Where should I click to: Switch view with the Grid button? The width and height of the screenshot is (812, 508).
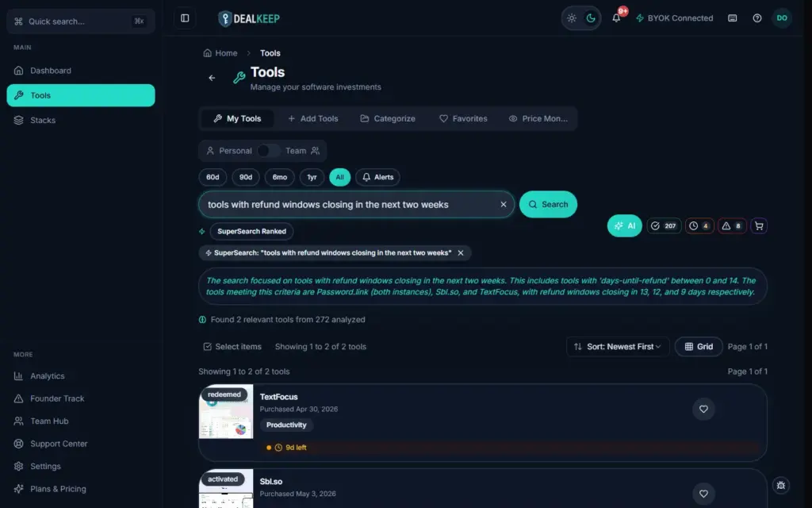pyautogui.click(x=699, y=347)
